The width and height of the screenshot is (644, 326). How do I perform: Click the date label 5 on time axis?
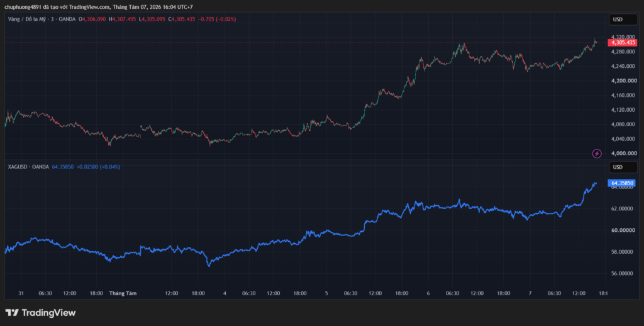326,293
